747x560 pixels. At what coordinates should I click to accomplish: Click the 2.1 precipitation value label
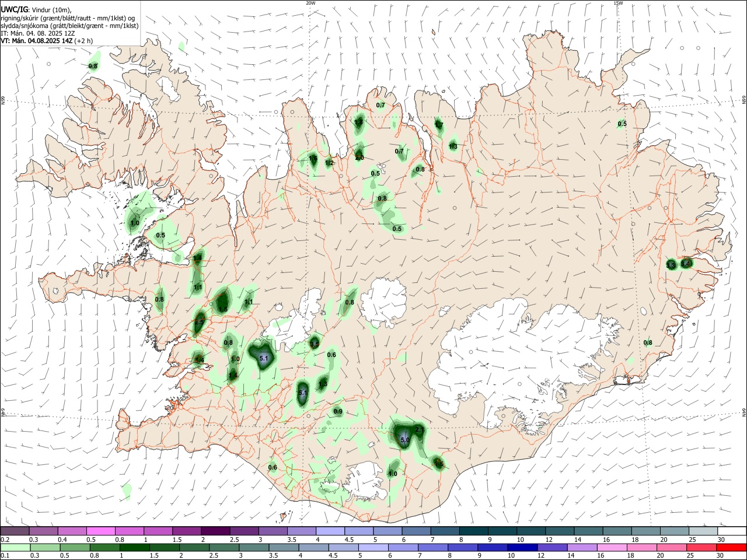click(419, 430)
